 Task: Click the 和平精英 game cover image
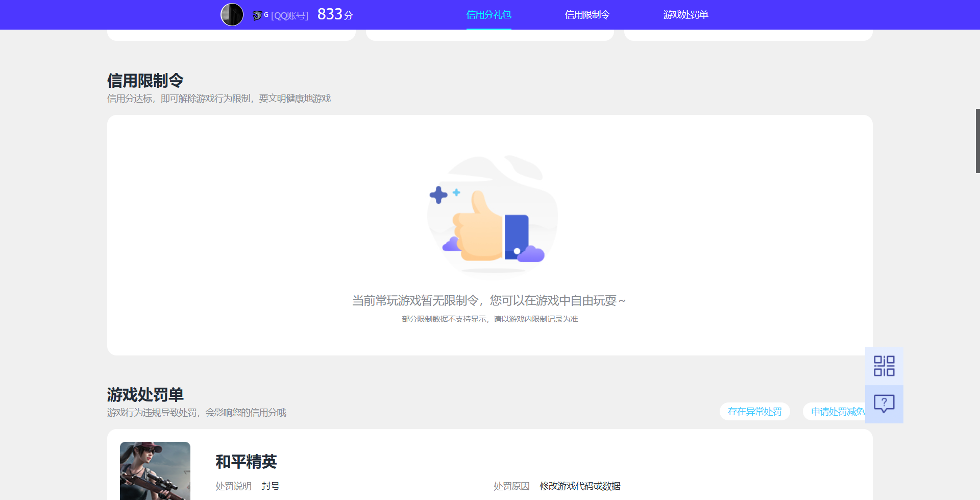pyautogui.click(x=155, y=470)
